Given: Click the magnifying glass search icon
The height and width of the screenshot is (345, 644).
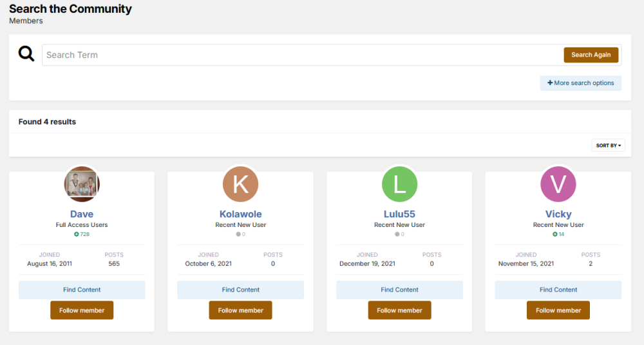Looking at the screenshot, I should 26,54.
